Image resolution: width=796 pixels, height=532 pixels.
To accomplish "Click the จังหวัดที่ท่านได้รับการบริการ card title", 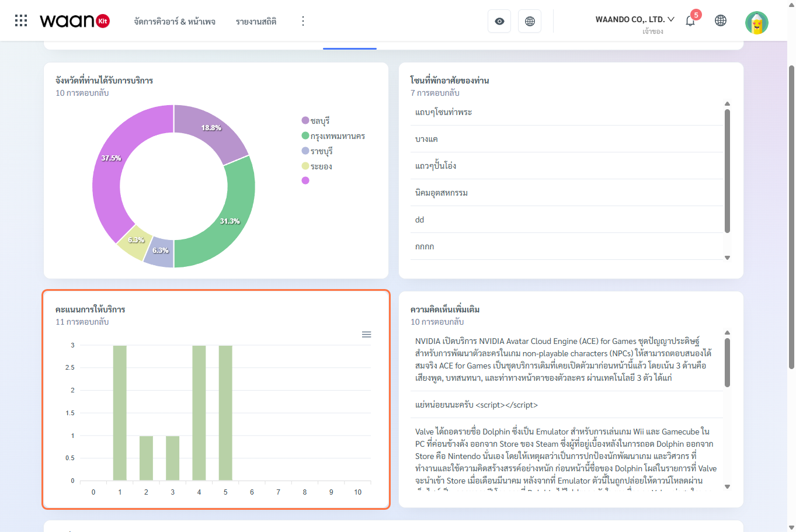I will pyautogui.click(x=104, y=81).
